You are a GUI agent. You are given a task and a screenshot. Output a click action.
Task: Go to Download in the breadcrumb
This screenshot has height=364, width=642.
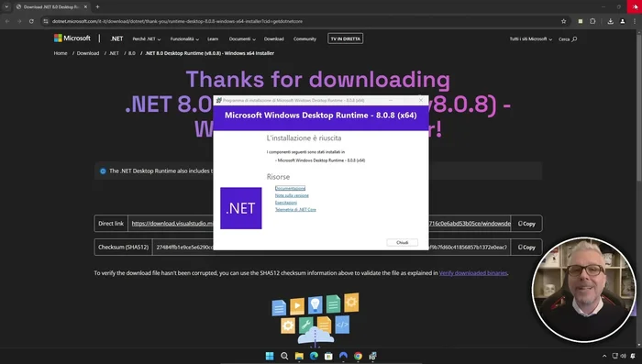[x=88, y=53]
